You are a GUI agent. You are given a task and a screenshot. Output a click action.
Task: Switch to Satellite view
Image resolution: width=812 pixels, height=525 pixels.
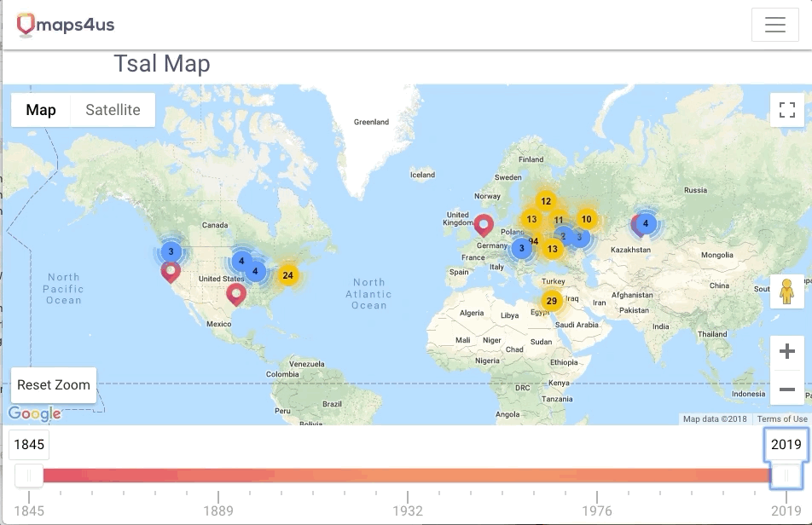[113, 110]
